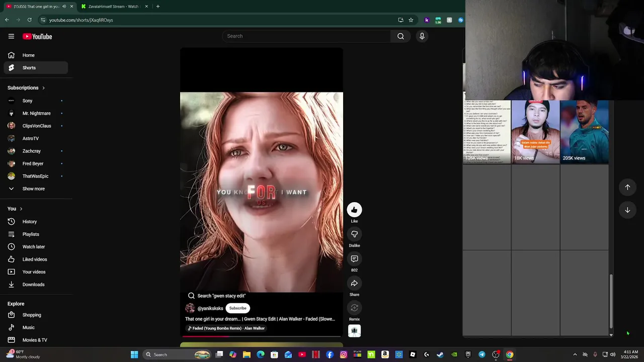Seek using the Short's red progress bar

261,336
